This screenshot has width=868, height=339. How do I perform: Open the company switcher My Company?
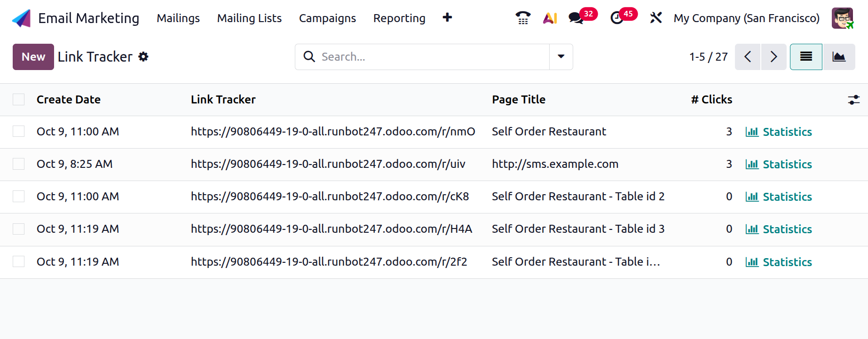coord(746,18)
